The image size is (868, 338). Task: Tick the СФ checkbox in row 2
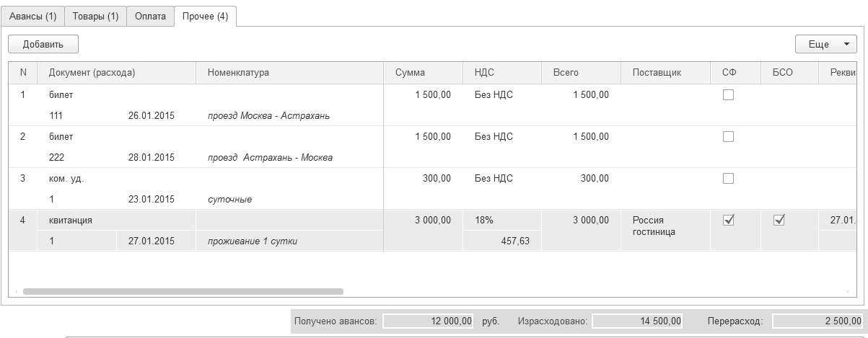pos(728,136)
